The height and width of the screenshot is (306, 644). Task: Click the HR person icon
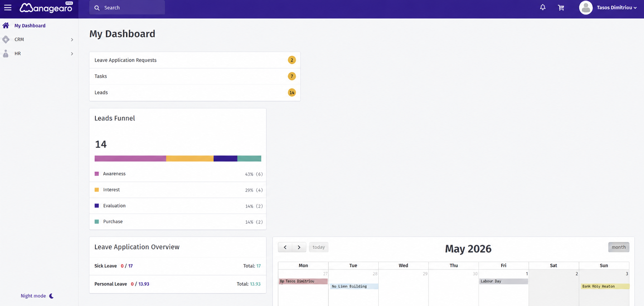(6, 53)
